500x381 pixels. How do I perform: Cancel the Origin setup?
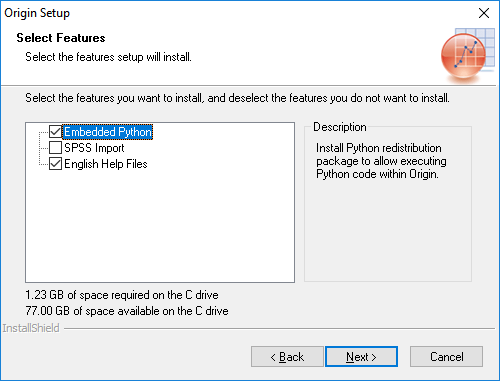point(446,357)
